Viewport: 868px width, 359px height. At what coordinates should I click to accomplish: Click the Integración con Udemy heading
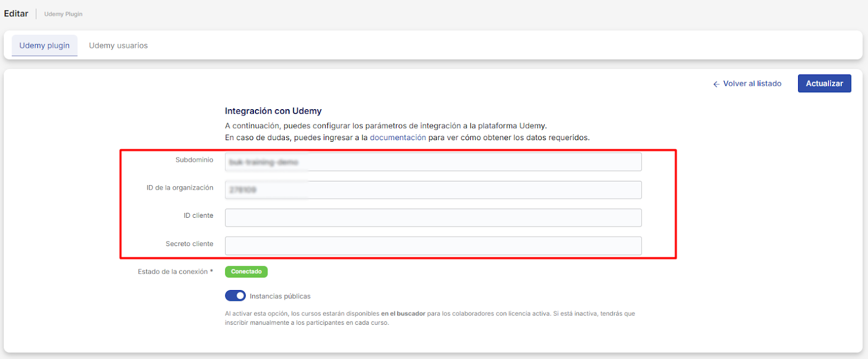273,111
